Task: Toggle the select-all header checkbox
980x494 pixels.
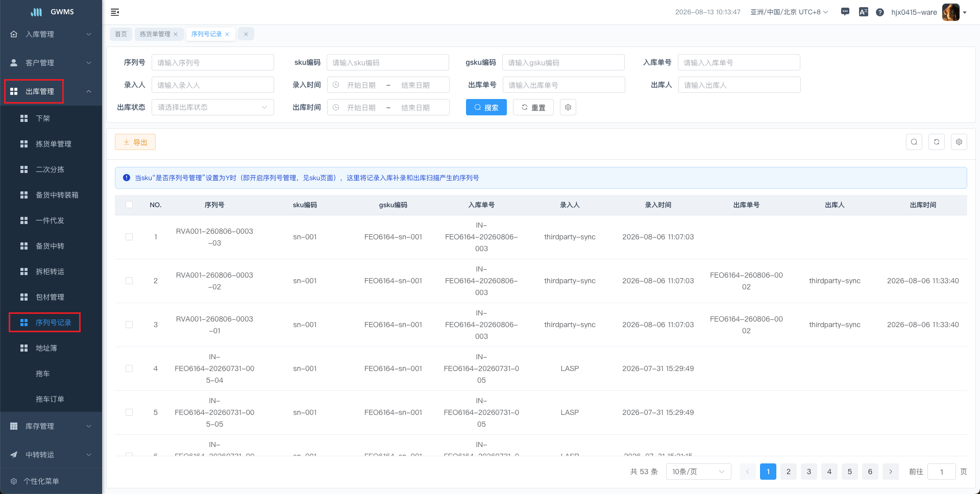Action: (x=129, y=205)
